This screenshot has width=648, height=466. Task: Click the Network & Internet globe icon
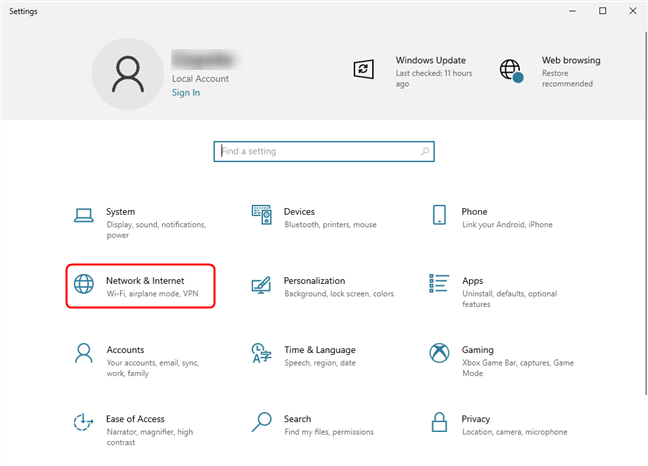click(x=84, y=284)
